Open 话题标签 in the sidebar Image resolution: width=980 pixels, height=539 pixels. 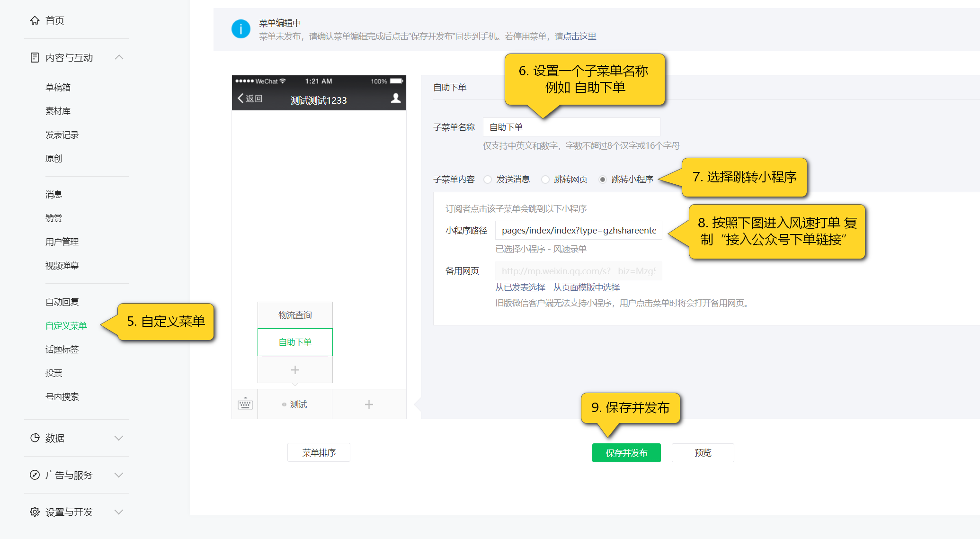[62, 349]
